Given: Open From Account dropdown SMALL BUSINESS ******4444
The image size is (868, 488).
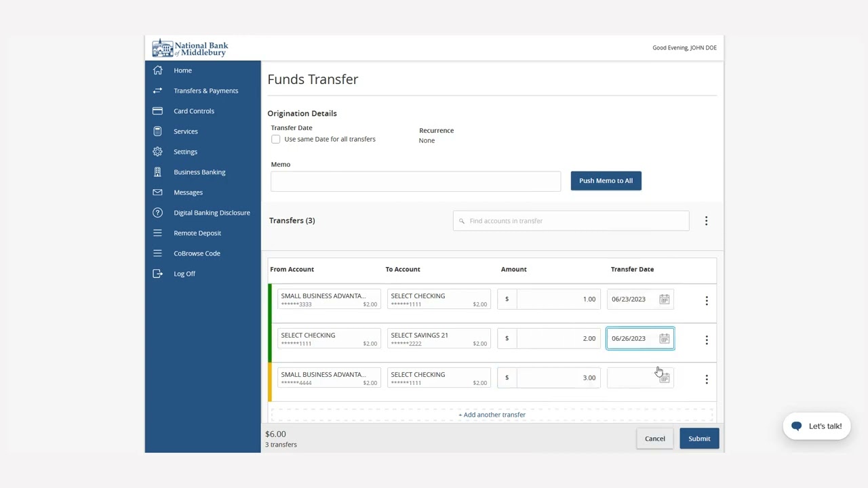Looking at the screenshot, I should pos(329,378).
